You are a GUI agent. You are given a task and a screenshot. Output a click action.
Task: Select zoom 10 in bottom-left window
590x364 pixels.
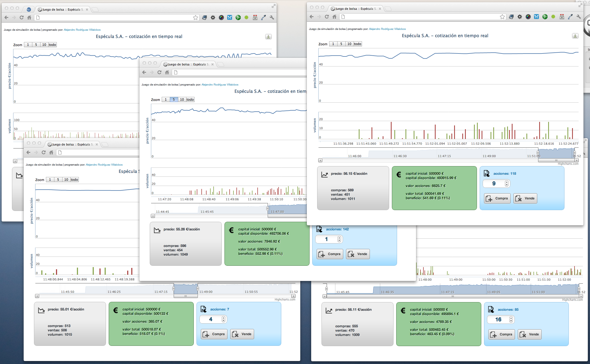pyautogui.click(x=66, y=180)
